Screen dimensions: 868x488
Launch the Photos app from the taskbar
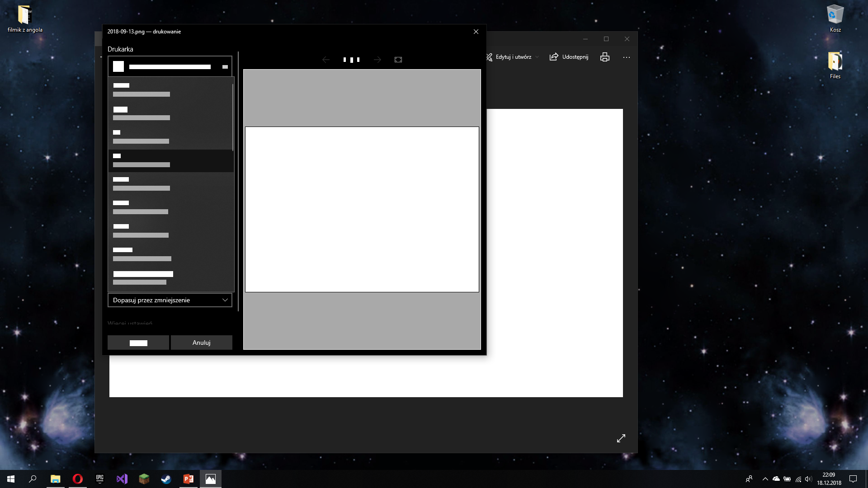(x=210, y=479)
